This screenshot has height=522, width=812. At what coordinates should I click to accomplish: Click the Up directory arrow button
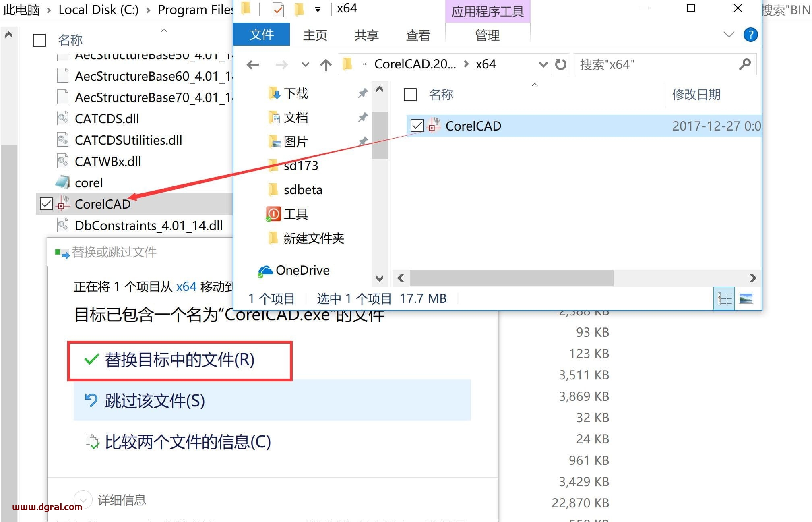coord(326,64)
